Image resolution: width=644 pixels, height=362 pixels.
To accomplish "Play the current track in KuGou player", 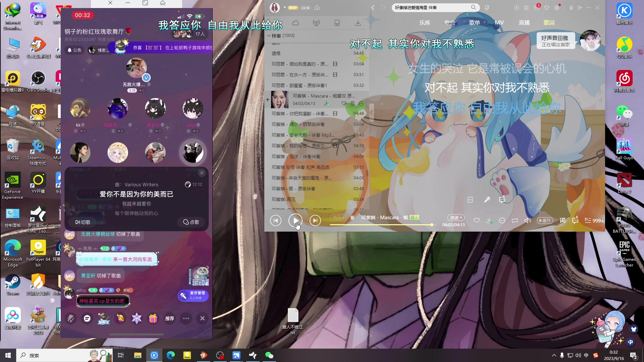I will [296, 221].
